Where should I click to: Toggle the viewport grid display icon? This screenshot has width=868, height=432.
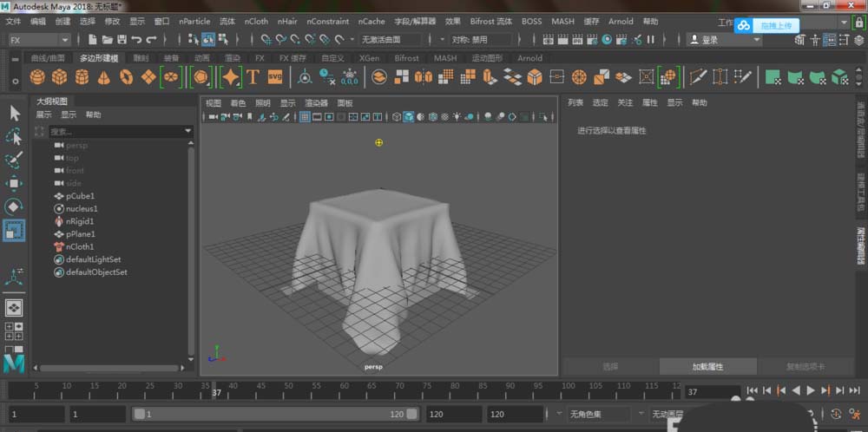pos(306,117)
